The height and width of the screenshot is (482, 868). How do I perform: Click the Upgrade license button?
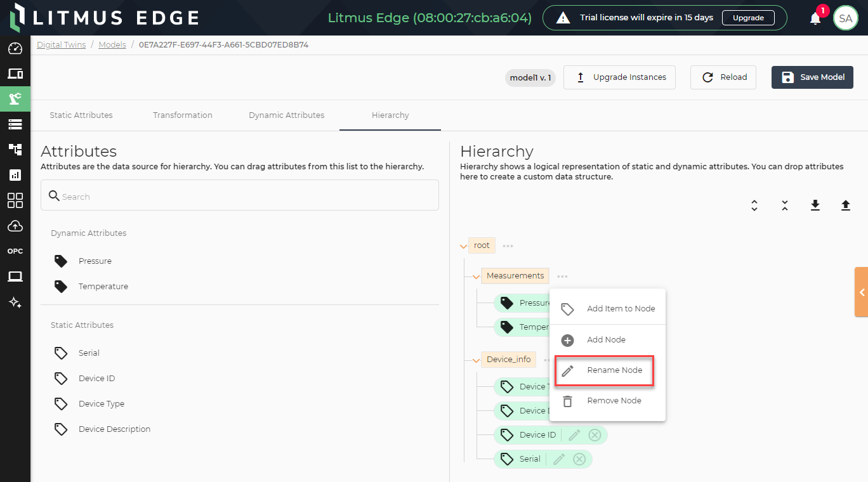pos(748,17)
